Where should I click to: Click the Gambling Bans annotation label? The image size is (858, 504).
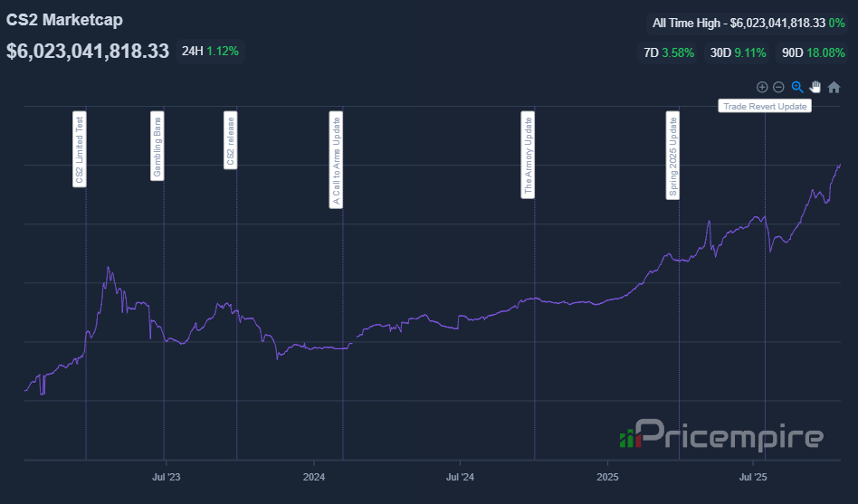point(157,146)
